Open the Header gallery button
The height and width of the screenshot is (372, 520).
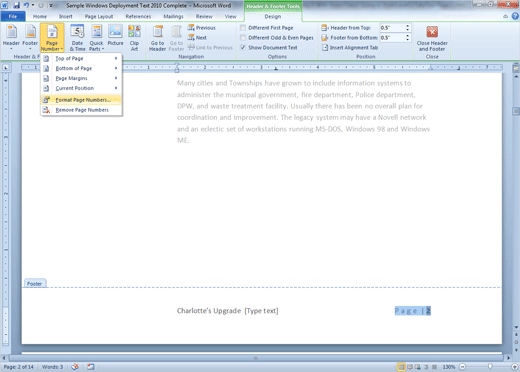11,38
